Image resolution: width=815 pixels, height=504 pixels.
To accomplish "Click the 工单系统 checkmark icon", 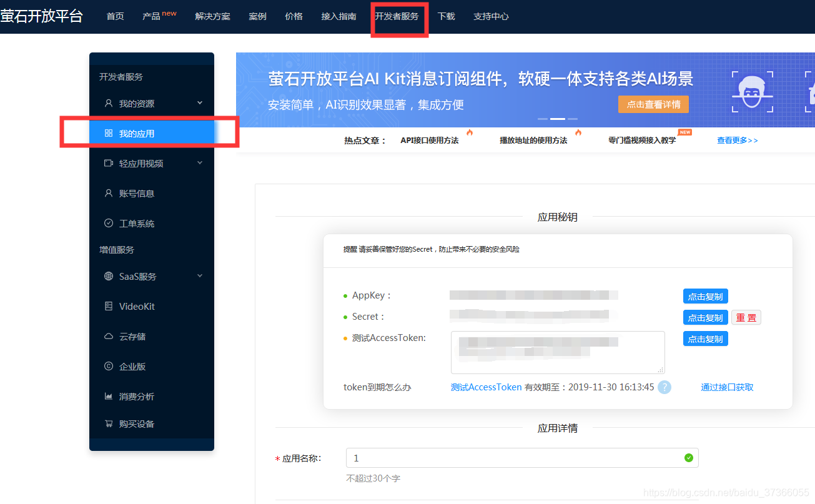I will click(109, 223).
